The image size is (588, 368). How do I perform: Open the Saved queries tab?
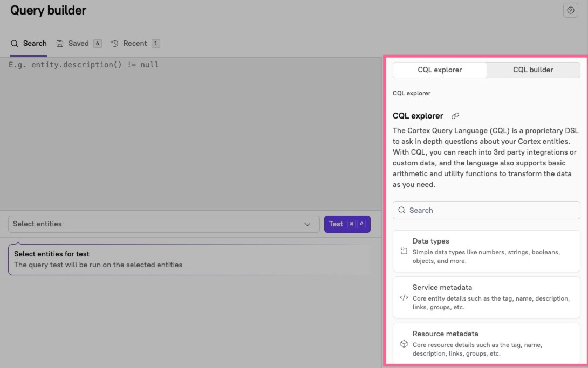point(79,43)
